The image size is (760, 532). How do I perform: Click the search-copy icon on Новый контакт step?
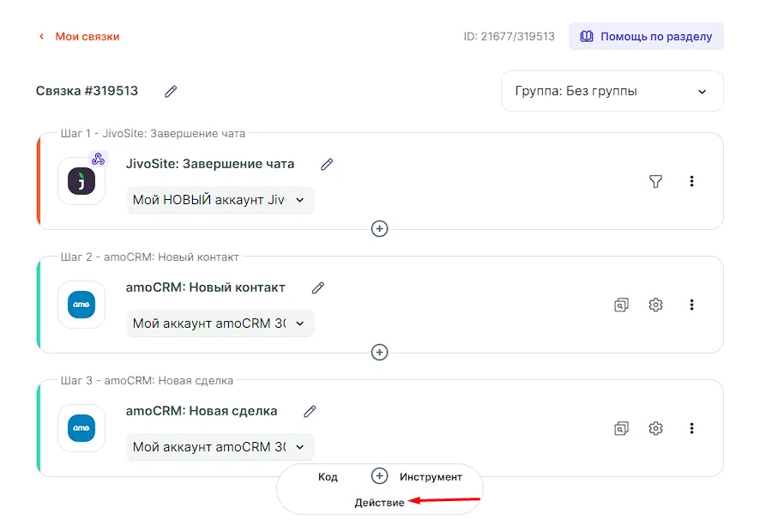(x=621, y=305)
